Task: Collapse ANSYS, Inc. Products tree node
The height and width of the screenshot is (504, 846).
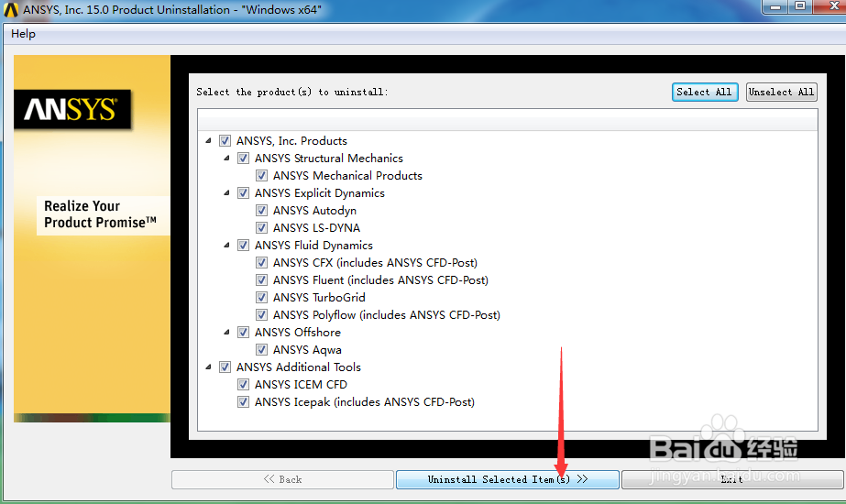Action: pos(208,141)
